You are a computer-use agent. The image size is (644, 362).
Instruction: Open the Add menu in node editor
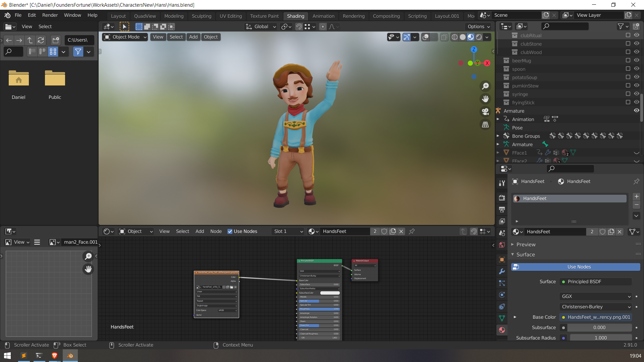(200, 231)
